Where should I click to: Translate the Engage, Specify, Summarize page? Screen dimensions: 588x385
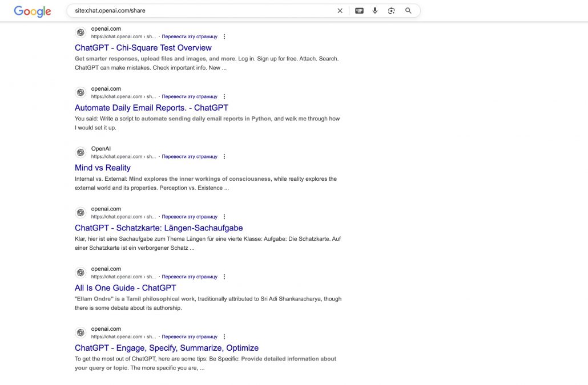190,337
